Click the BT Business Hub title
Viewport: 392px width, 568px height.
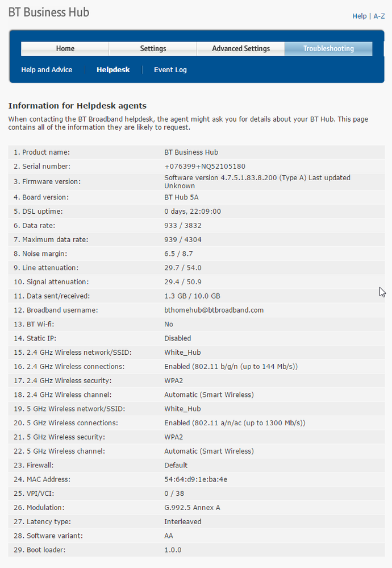click(49, 13)
